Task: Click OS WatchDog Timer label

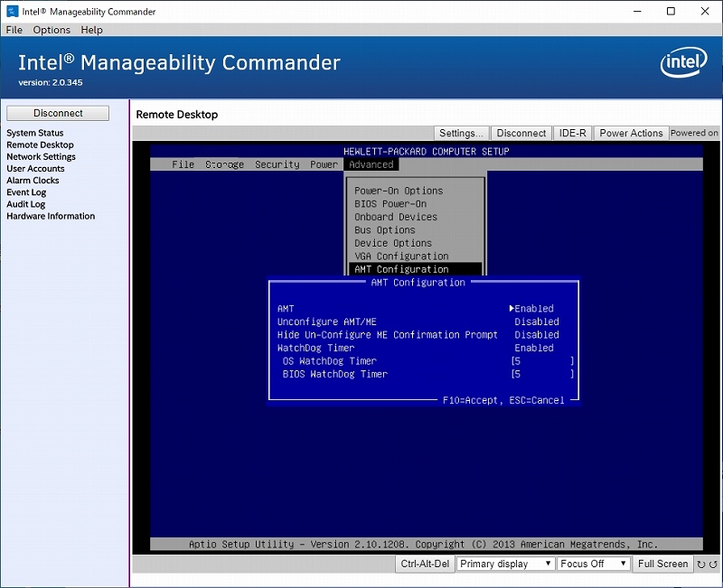Action: [329, 361]
